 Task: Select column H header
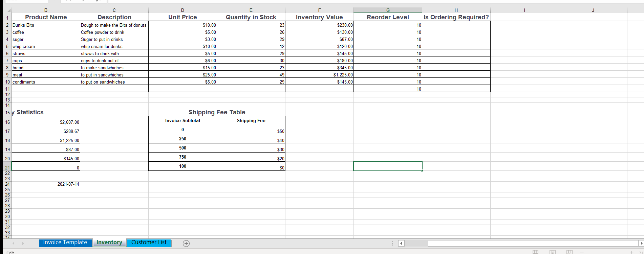(x=456, y=10)
